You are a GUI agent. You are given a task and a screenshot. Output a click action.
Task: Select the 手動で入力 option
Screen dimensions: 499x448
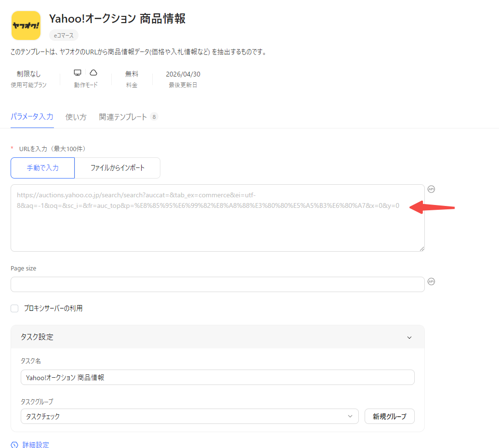(x=43, y=168)
